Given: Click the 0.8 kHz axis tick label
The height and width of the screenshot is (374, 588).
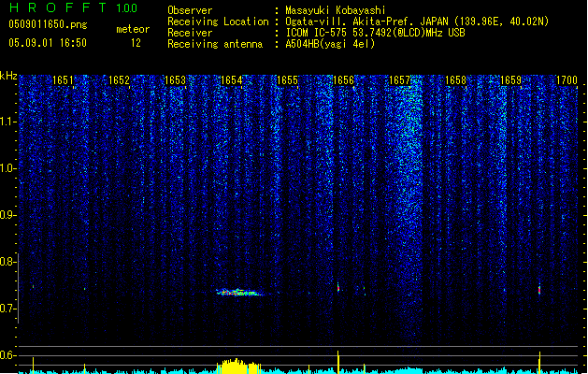Looking at the screenshot, I should (x=8, y=262).
